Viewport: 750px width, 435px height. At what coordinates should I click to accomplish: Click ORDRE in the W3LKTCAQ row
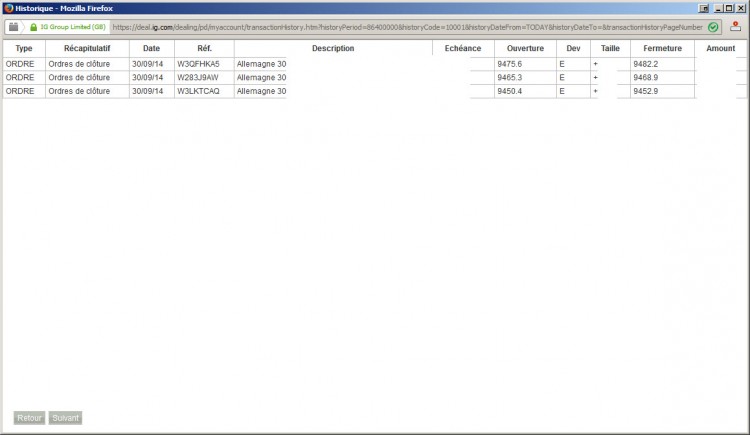point(20,91)
